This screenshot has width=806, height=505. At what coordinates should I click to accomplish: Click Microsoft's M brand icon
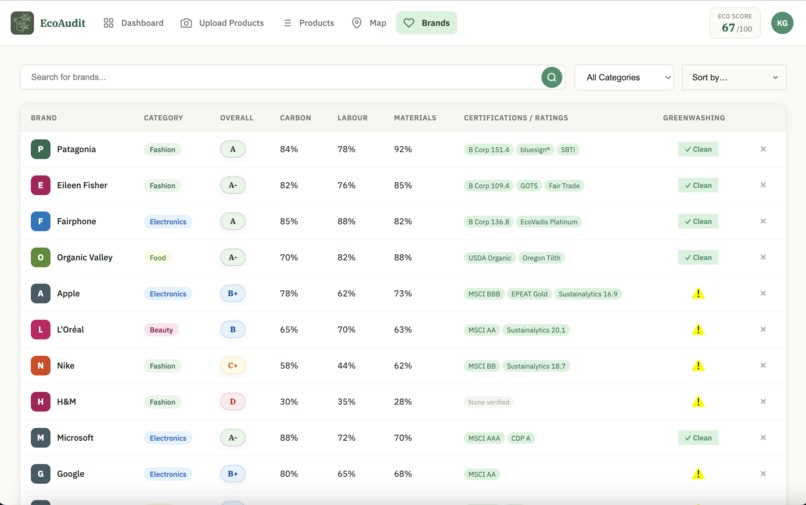point(41,438)
